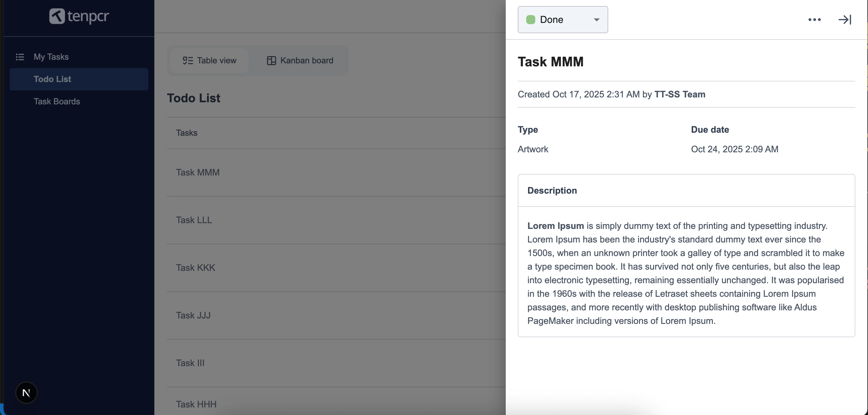The width and height of the screenshot is (868, 415).
Task: Open Task KKK row
Action: point(195,268)
